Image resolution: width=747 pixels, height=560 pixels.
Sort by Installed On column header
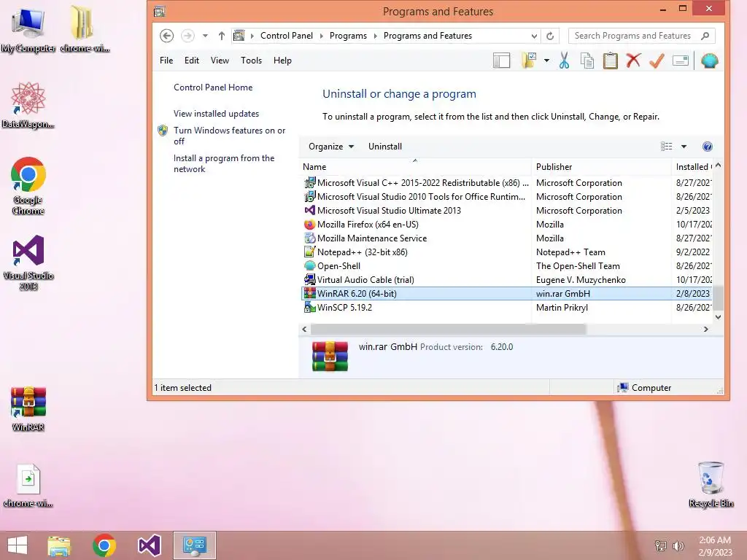pos(692,167)
